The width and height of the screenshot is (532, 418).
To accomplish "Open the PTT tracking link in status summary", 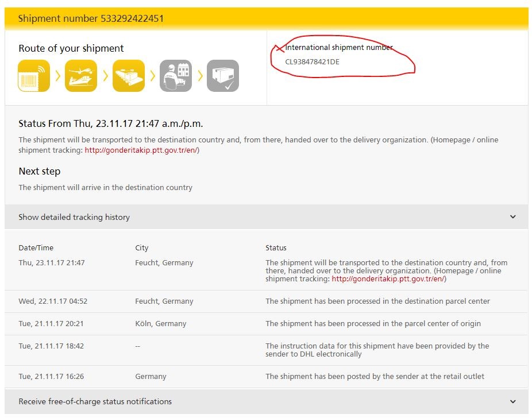I will pos(141,150).
